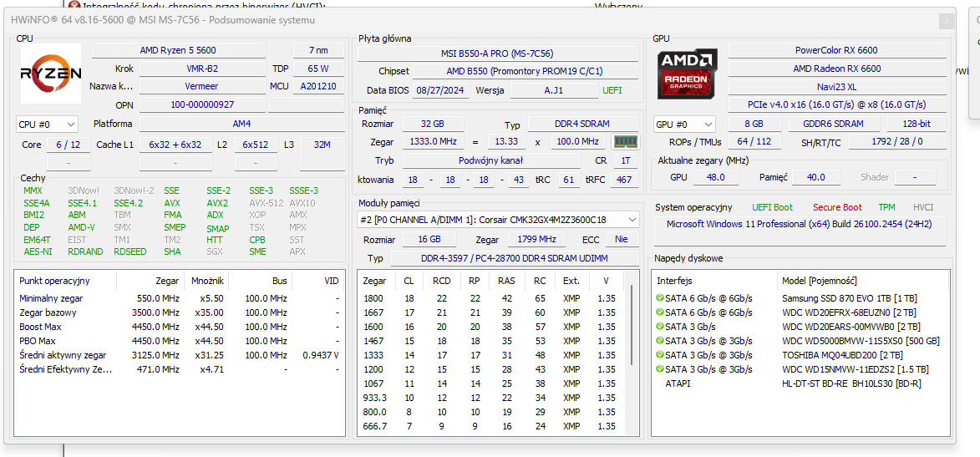Click the HVCI status label
980x457 pixels.
coord(923,207)
